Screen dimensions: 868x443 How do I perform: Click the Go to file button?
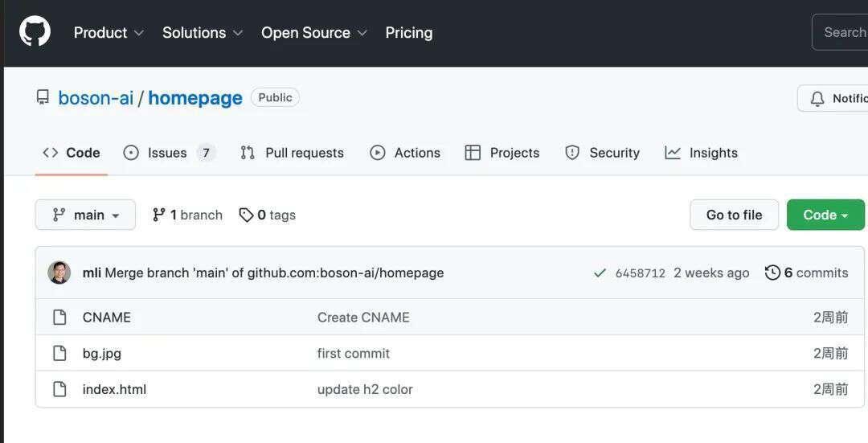(734, 215)
